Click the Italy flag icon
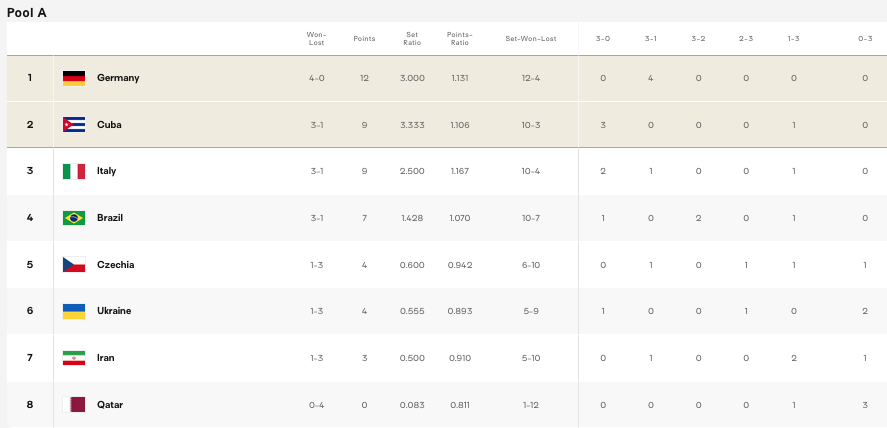Image resolution: width=887 pixels, height=428 pixels. tap(74, 171)
